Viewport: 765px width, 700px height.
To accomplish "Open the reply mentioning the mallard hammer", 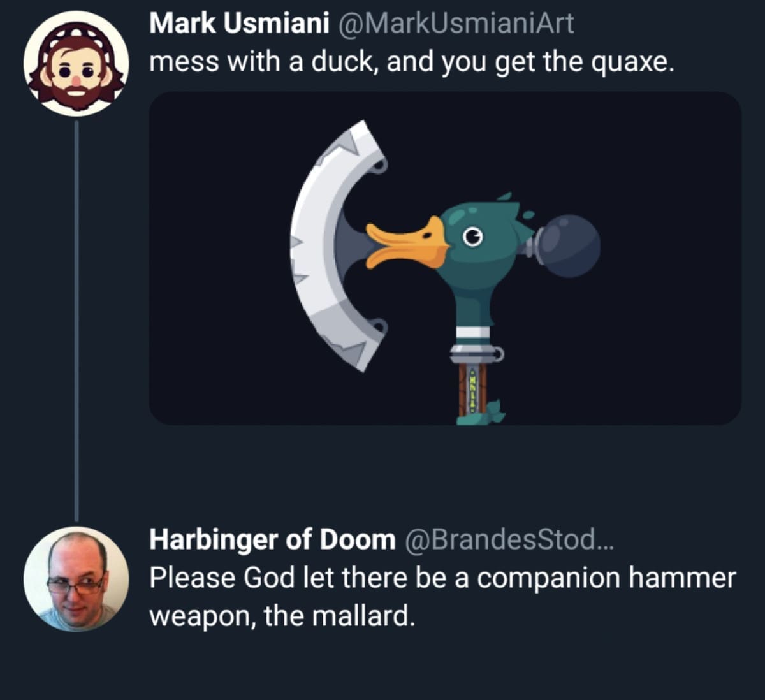I will [442, 597].
